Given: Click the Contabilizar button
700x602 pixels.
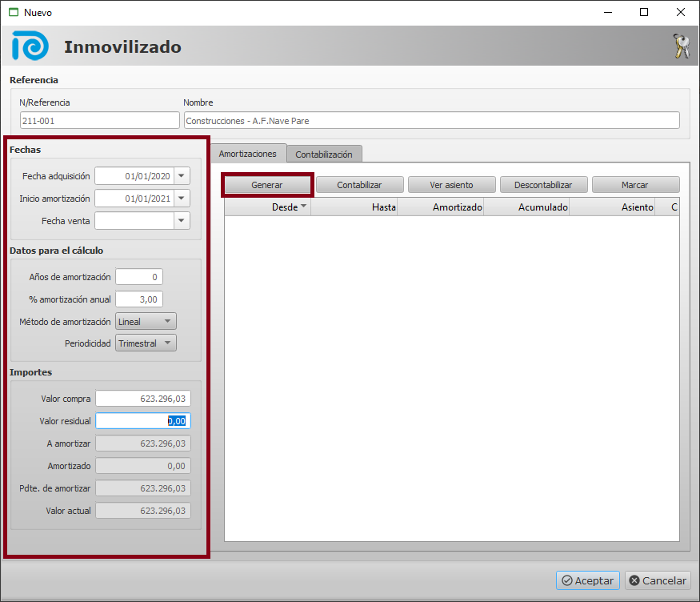Looking at the screenshot, I should 359,185.
